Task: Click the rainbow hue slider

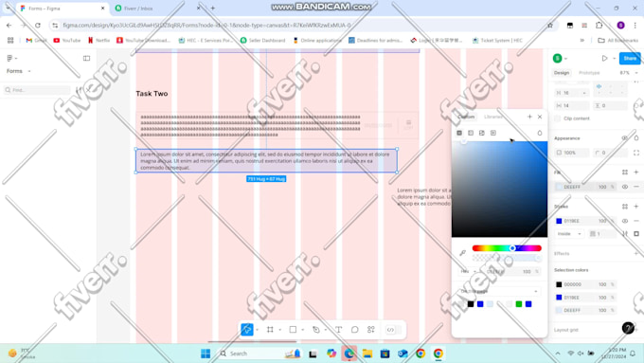Action: click(x=507, y=248)
